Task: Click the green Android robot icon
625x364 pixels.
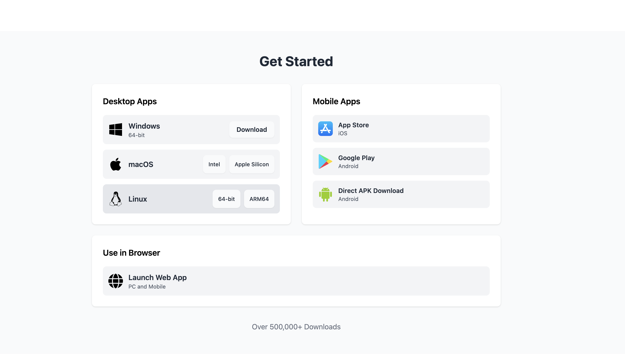Action: [326, 194]
